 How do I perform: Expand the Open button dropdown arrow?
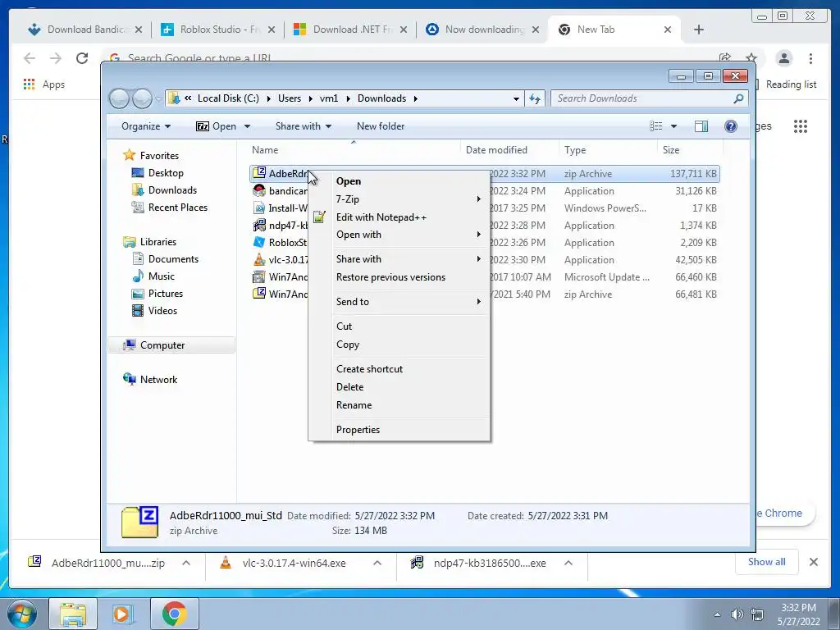247,126
